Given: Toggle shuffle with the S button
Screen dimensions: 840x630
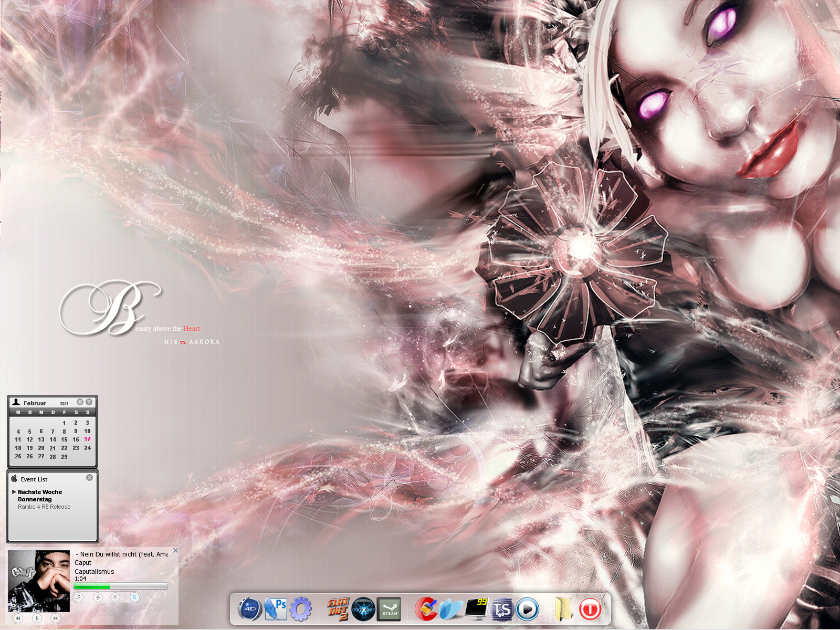Looking at the screenshot, I should click(x=134, y=597).
